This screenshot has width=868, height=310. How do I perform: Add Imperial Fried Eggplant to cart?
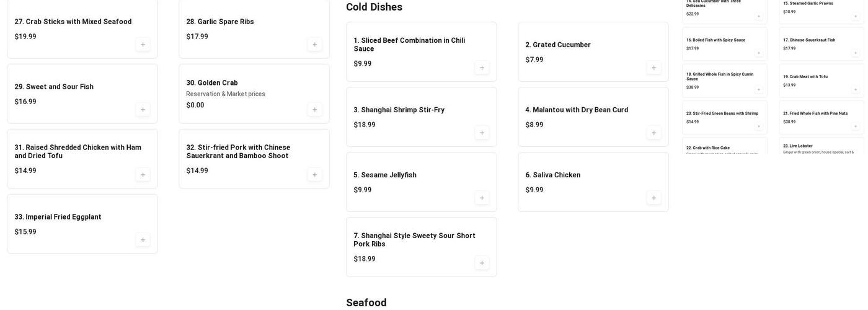(143, 240)
